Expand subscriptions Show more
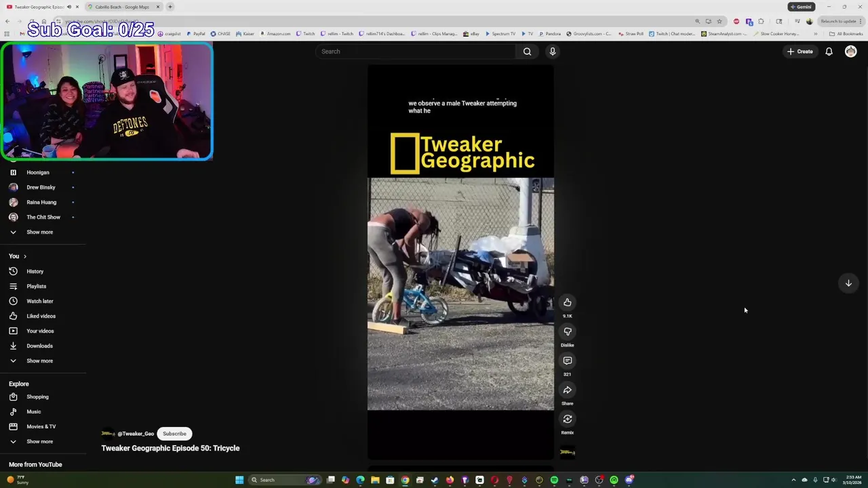 (39, 232)
